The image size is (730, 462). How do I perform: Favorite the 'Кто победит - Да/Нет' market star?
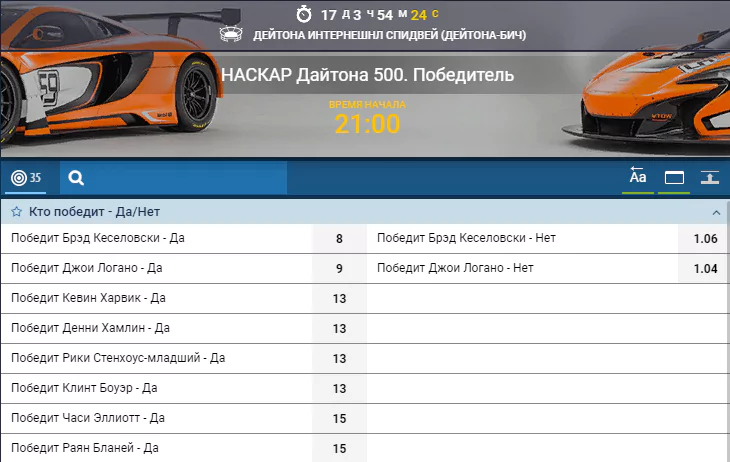16,212
